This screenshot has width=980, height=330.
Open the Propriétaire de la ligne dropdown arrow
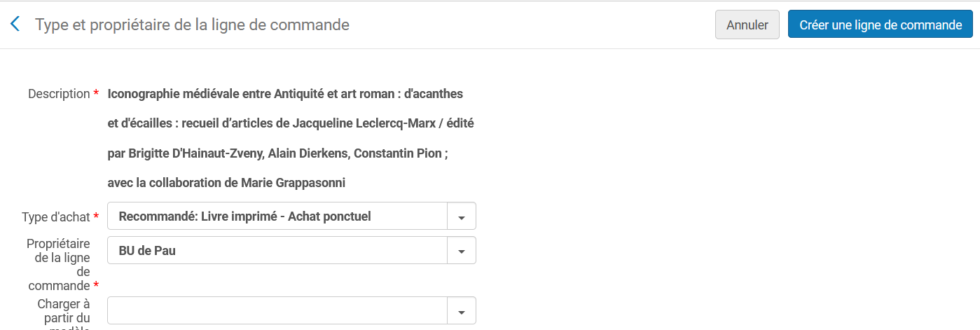click(461, 250)
